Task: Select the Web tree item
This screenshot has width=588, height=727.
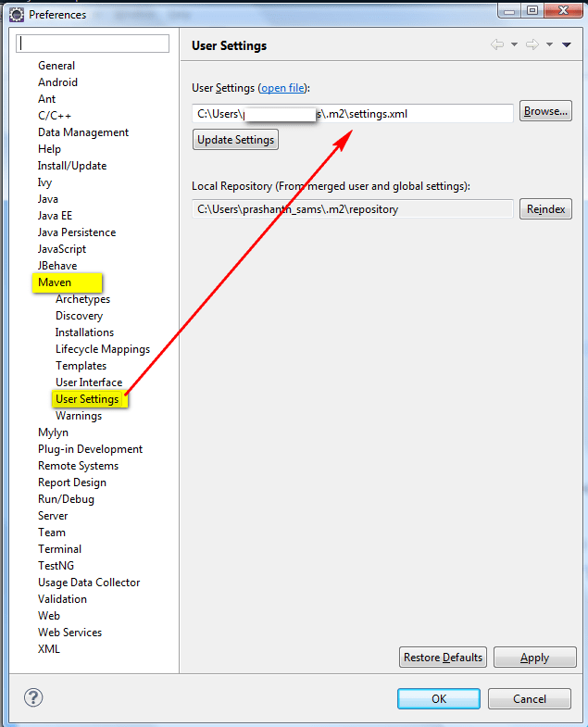Action: point(49,617)
